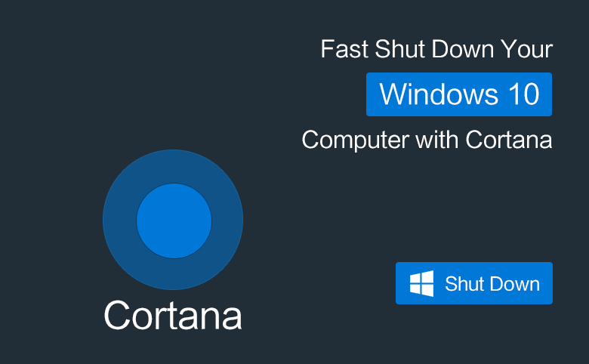Click the Cortana inner bright blue circle
589x364 pixels.
pyautogui.click(x=174, y=221)
